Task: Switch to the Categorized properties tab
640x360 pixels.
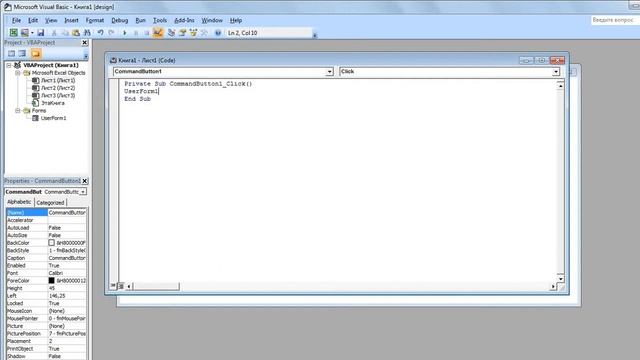Action: click(50, 202)
